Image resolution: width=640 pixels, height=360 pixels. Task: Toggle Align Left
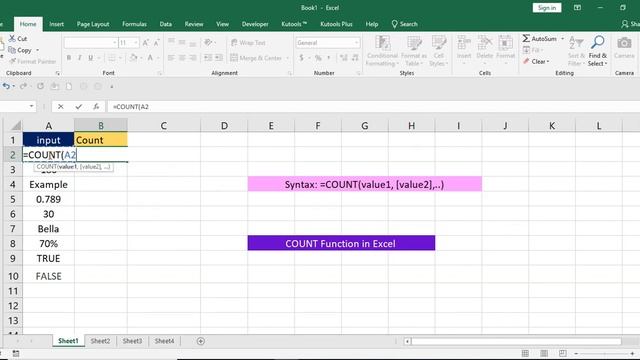(x=171, y=58)
